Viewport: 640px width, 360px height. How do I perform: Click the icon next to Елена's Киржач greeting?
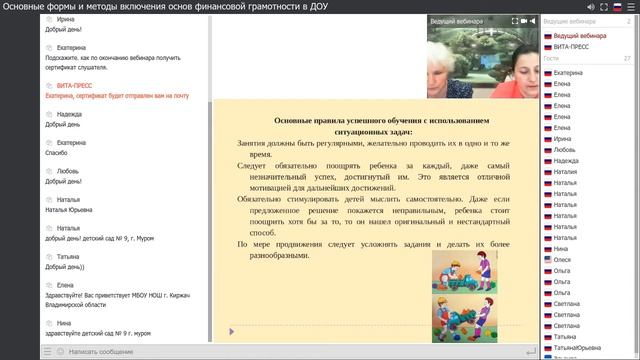click(49, 285)
